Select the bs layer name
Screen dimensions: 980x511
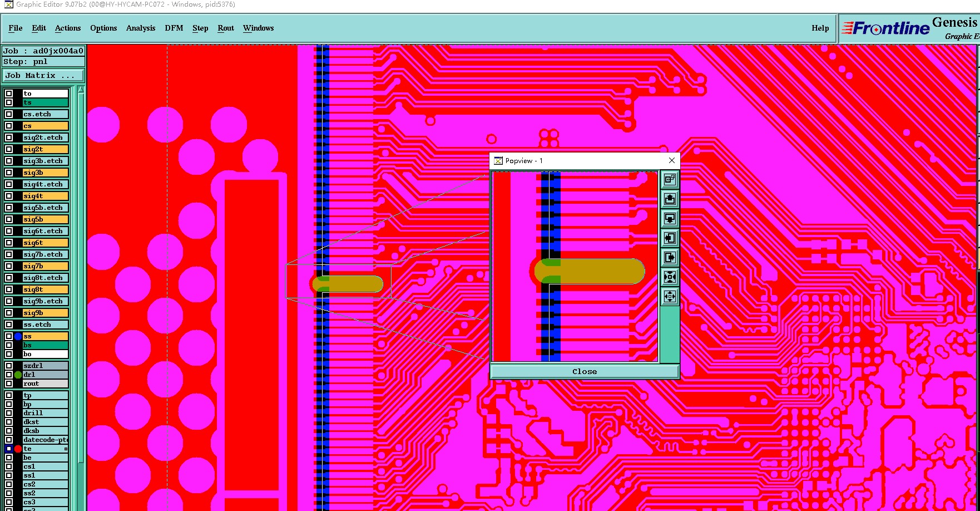[x=45, y=345]
